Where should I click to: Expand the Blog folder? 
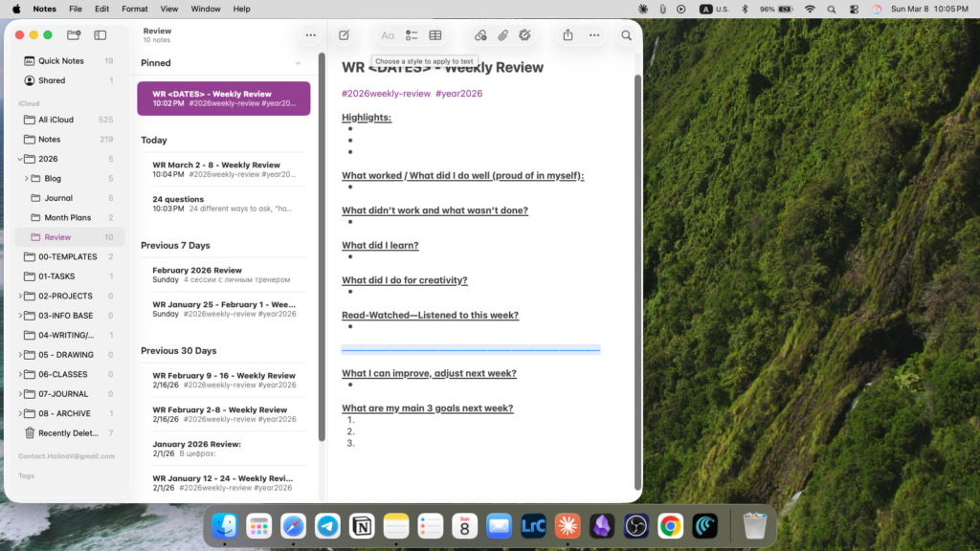point(26,179)
